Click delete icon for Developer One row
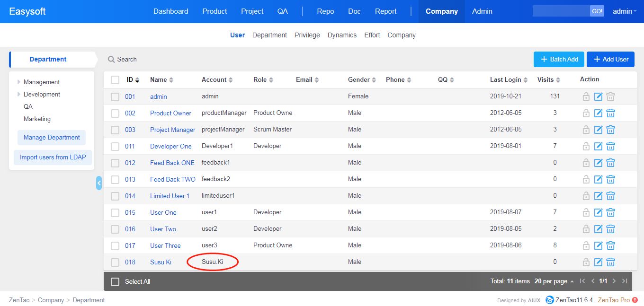The width and height of the screenshot is (644, 306). click(x=610, y=146)
